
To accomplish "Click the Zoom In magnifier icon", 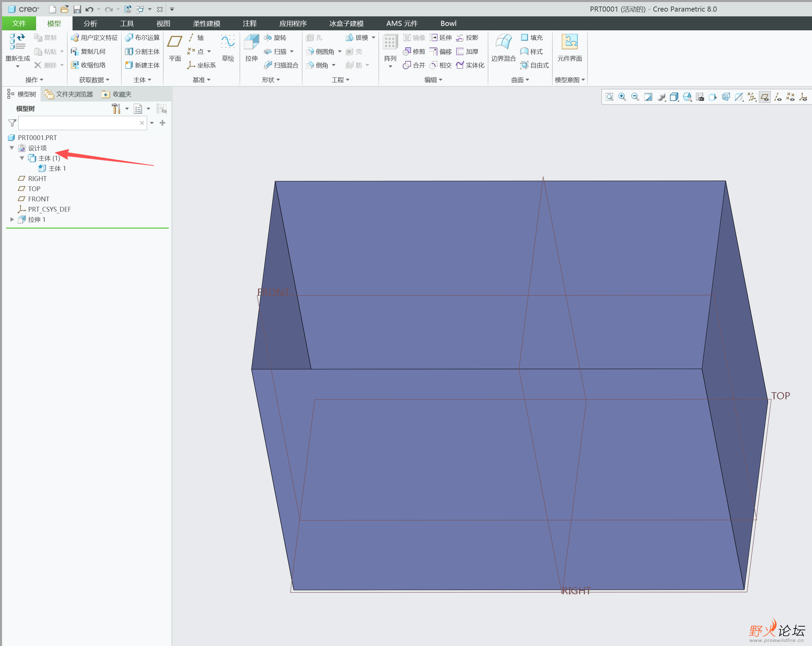I will click(622, 97).
